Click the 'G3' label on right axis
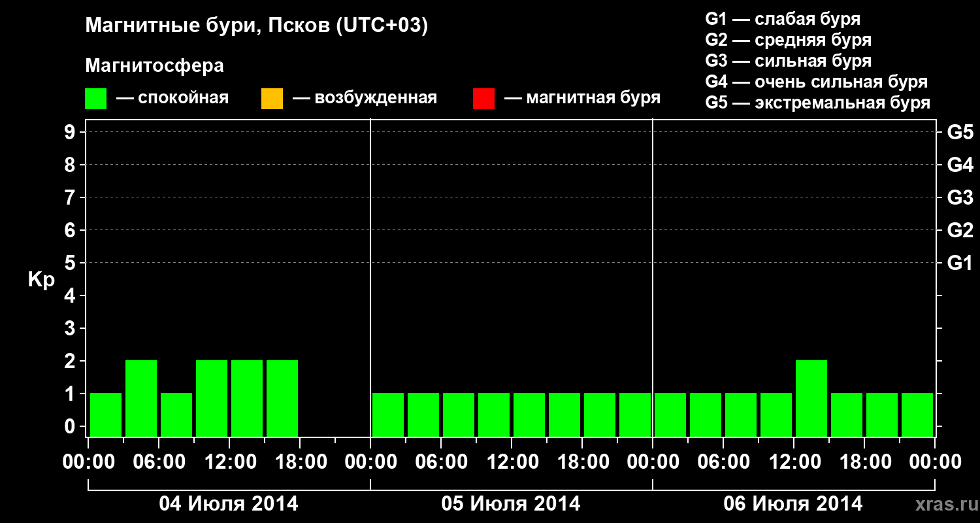 click(960, 197)
